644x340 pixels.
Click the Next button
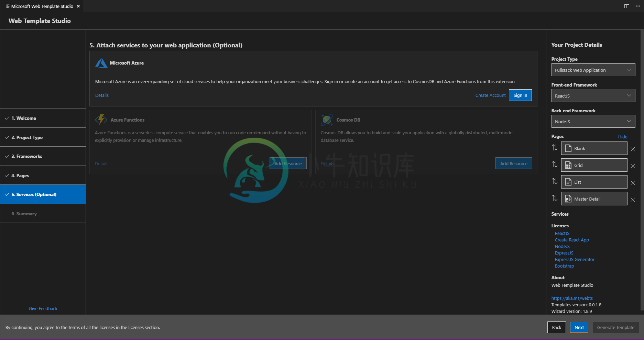[x=579, y=327]
